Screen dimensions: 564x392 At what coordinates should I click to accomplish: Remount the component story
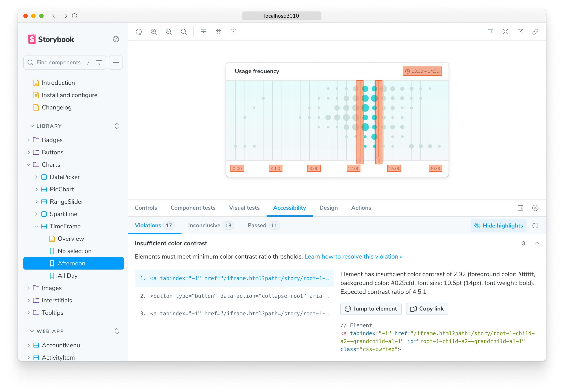point(139,32)
